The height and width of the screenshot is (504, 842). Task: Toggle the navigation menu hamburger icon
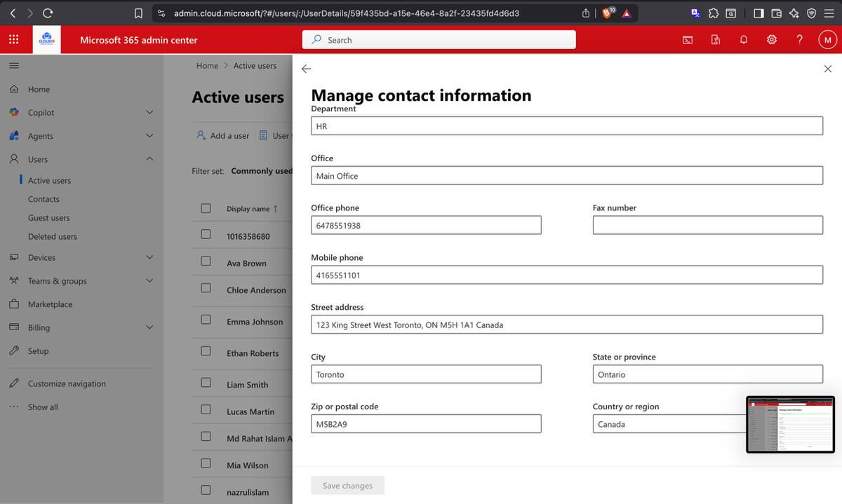(x=13, y=66)
